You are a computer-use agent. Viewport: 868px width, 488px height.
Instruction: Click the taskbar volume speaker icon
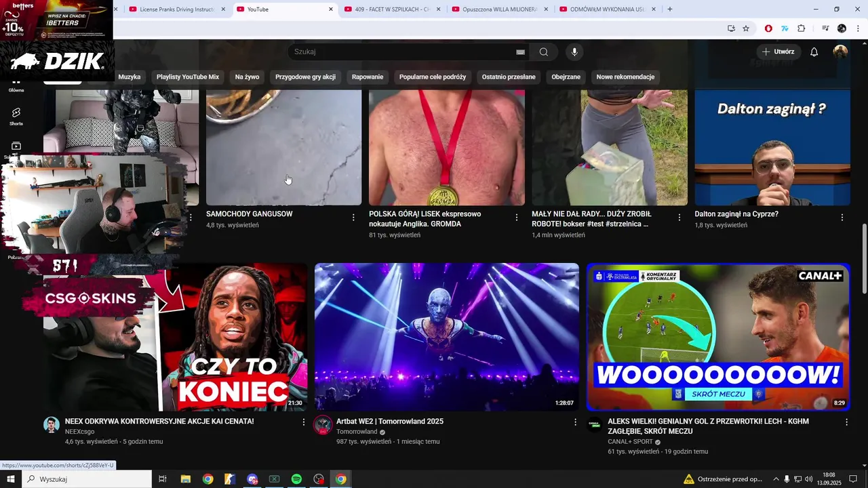coord(809,479)
